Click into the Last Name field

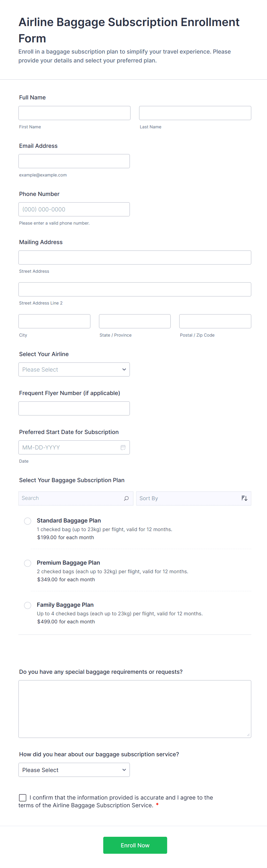[195, 113]
